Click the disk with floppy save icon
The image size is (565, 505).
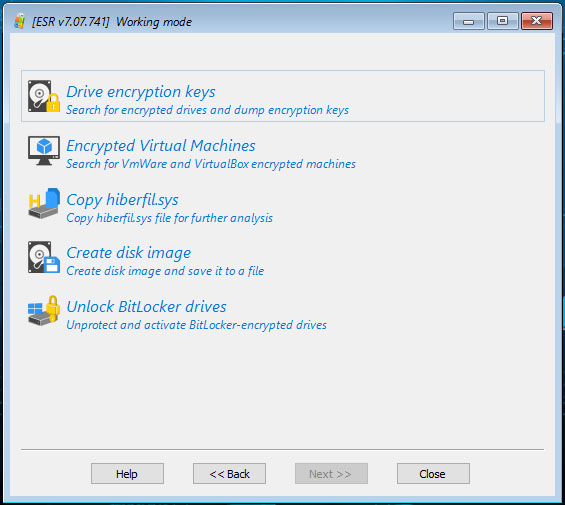point(44,257)
